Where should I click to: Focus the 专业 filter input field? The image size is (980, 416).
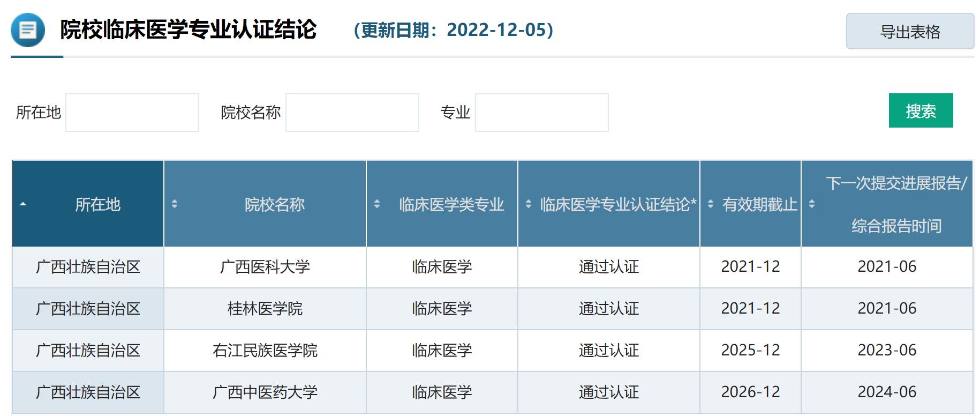[x=541, y=113]
